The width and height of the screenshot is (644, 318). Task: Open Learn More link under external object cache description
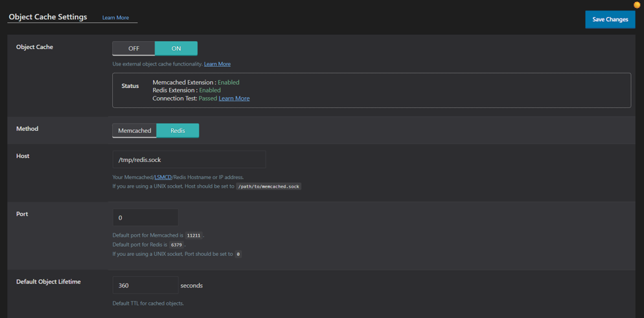click(217, 64)
